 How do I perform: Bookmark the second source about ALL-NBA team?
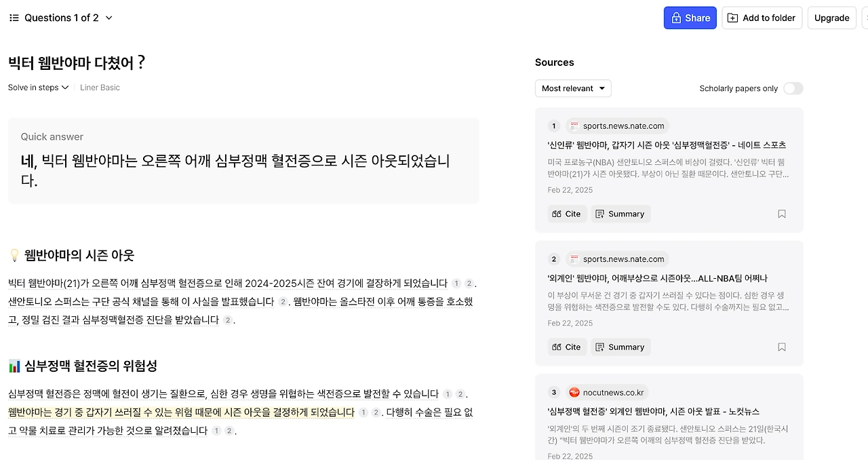pyautogui.click(x=782, y=347)
